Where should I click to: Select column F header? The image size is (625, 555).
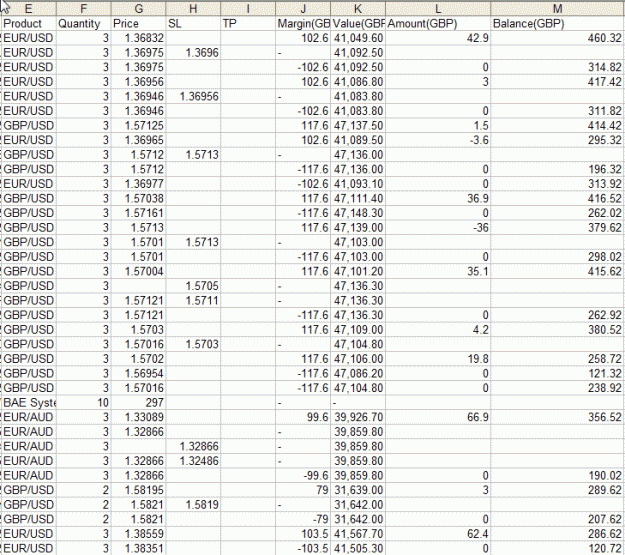click(x=84, y=8)
